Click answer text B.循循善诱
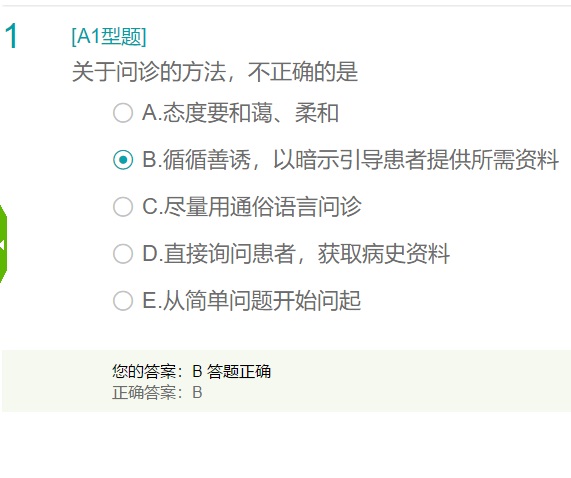Viewport: 571px width, 478px height. click(x=196, y=160)
